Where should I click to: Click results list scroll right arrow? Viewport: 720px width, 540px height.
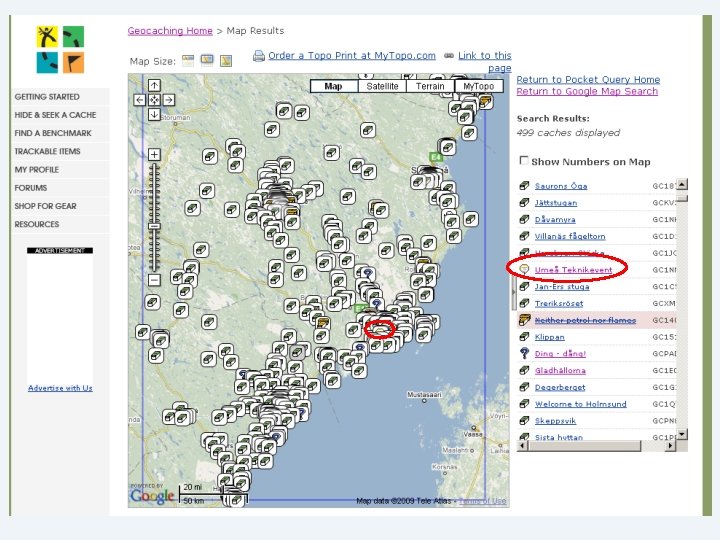click(x=670, y=445)
